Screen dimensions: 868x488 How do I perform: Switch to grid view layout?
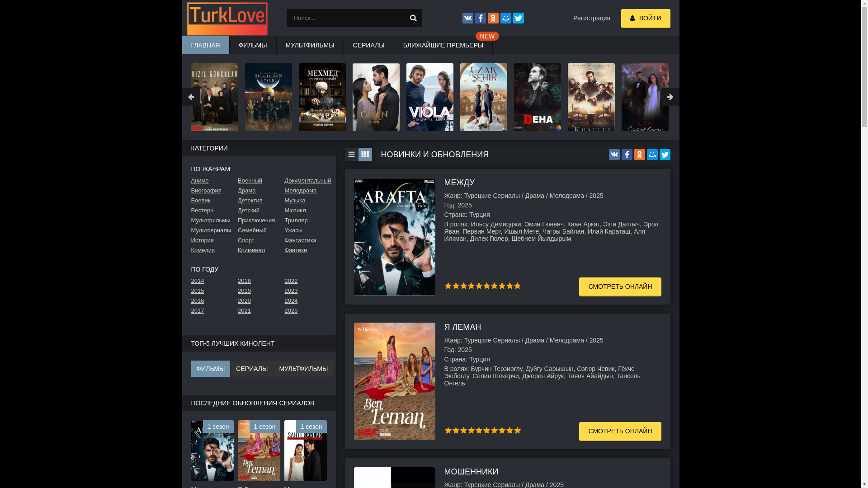click(x=365, y=155)
